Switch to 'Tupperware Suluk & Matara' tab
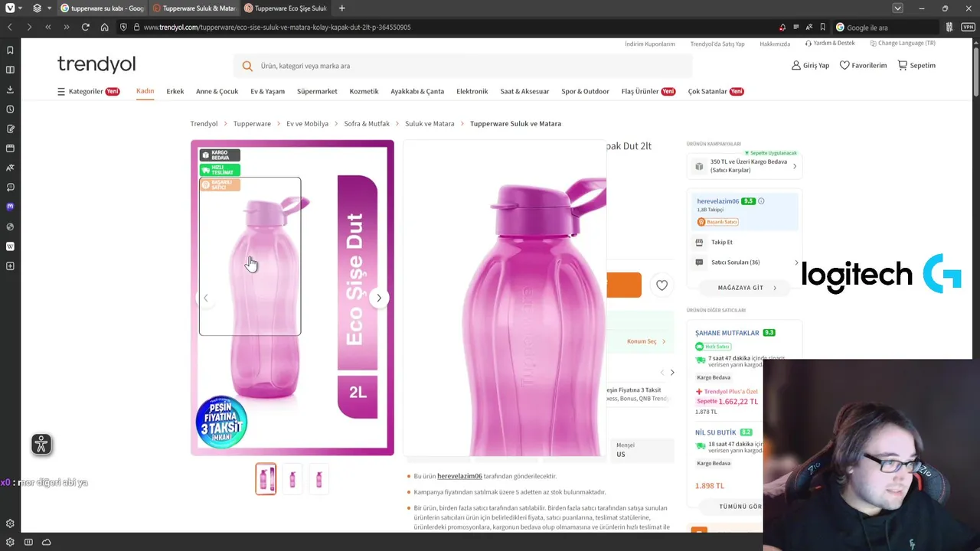Image resolution: width=980 pixels, height=551 pixels. click(x=193, y=8)
